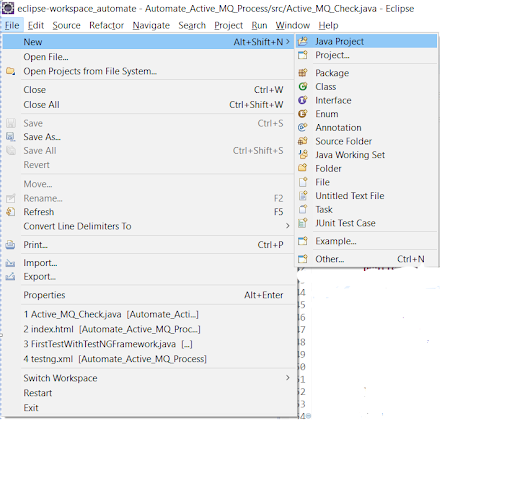Click the File icon in New submenu
512x480 pixels.
303,182
